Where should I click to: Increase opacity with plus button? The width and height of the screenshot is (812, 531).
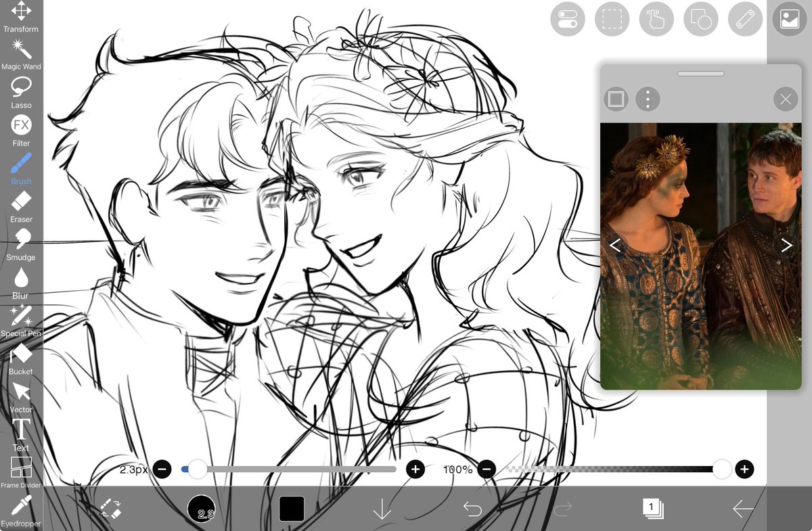click(x=744, y=469)
